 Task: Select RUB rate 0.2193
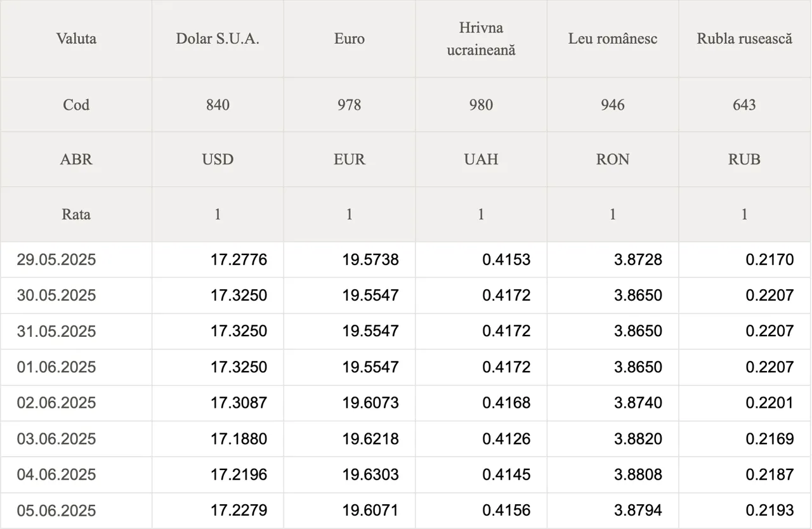click(x=769, y=511)
